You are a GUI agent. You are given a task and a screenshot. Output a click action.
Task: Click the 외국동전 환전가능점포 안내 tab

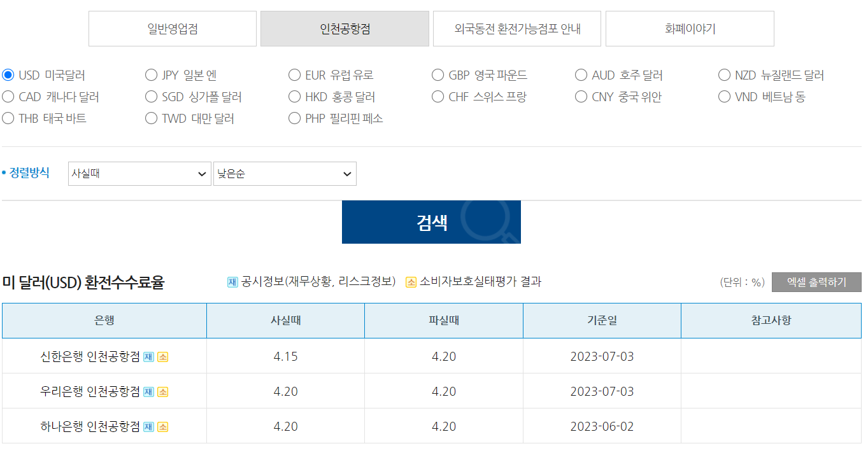[516, 28]
